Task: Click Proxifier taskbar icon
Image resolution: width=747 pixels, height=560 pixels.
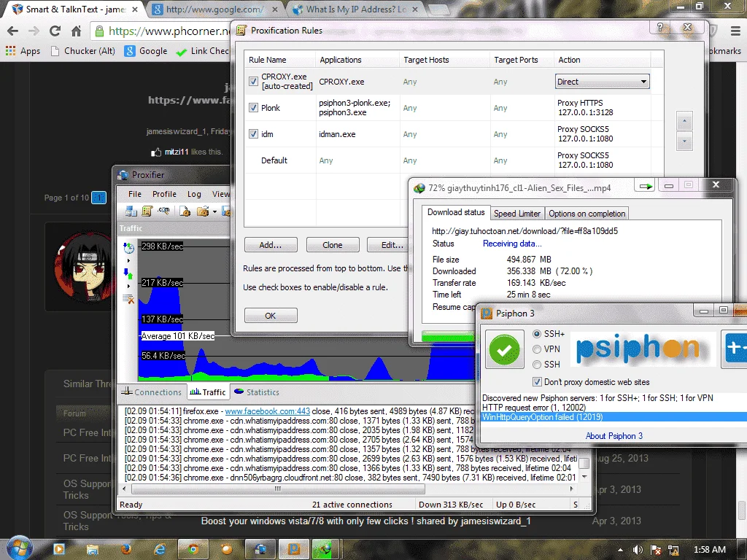Action: point(260,550)
